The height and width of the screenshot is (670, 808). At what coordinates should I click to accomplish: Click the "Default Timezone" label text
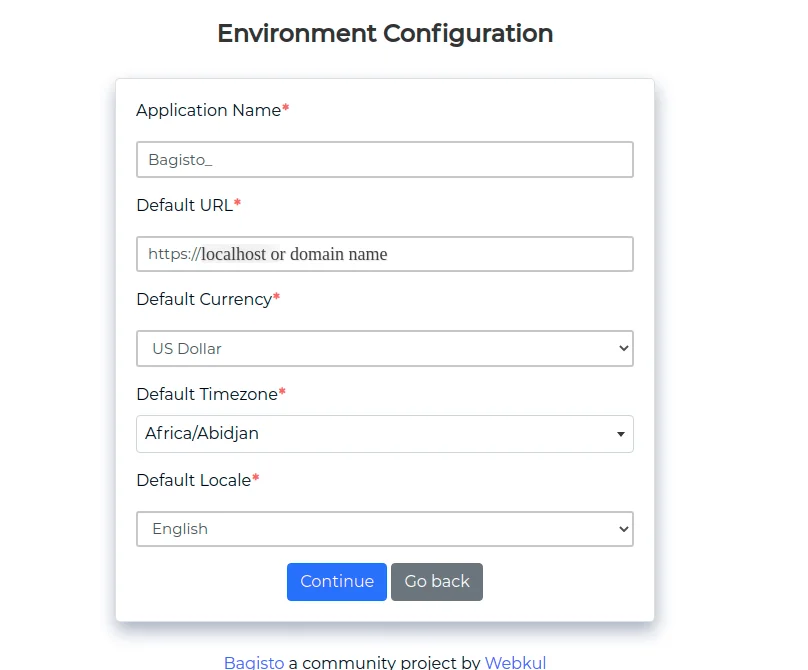pyautogui.click(x=206, y=395)
